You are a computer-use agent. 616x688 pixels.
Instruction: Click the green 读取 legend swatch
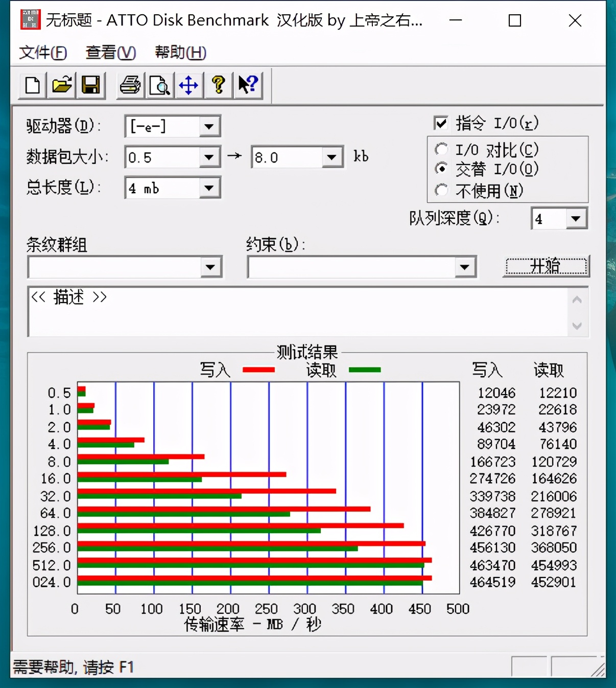click(x=365, y=370)
